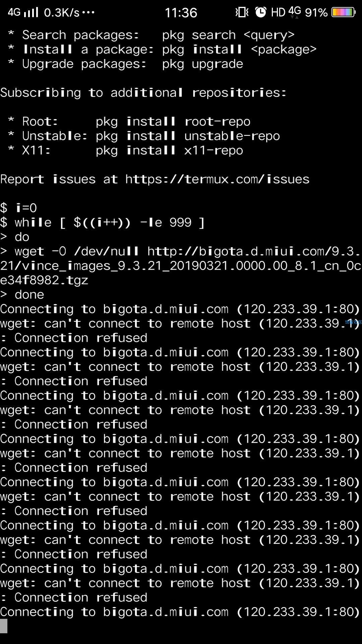Tap the HD calling indicator icon
The width and height of the screenshot is (362, 644).
coord(278,12)
